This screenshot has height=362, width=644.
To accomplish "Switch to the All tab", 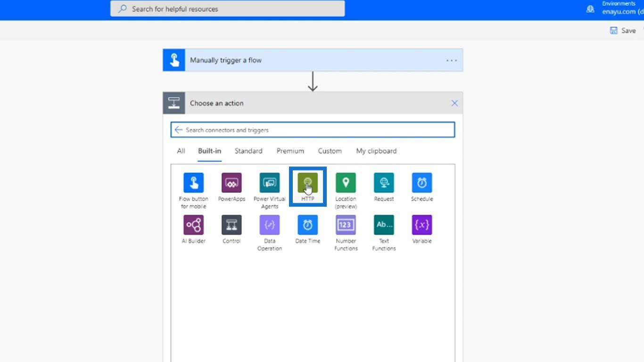I will pos(181,151).
